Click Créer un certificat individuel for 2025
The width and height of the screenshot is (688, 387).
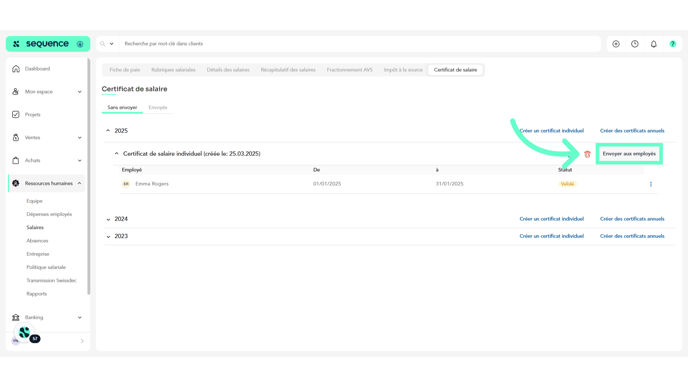tap(552, 131)
